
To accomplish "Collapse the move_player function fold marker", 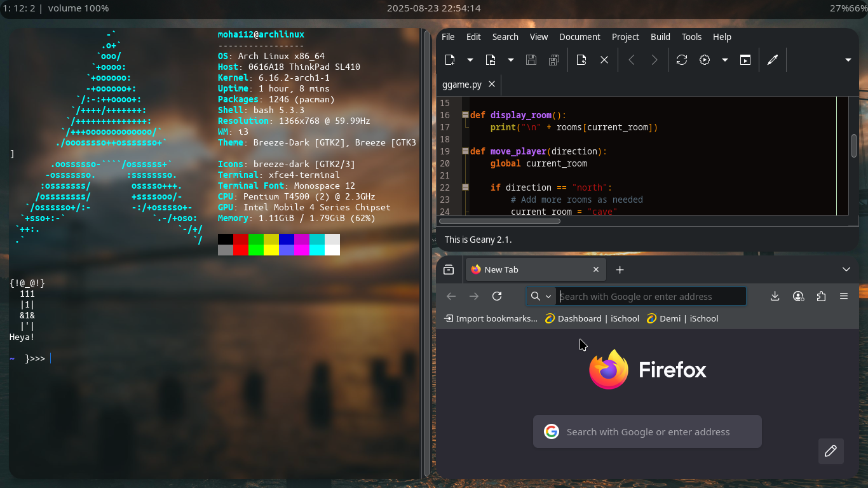I will tap(465, 151).
